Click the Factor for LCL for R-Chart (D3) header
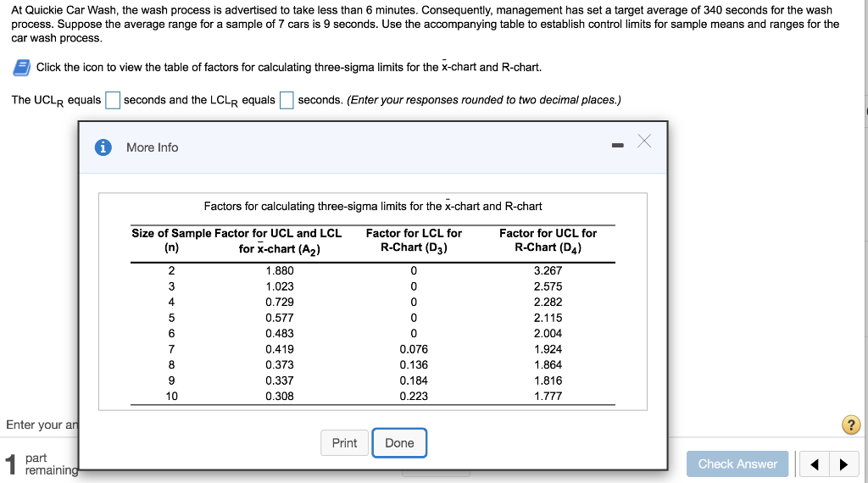This screenshot has height=483, width=868. click(x=414, y=241)
